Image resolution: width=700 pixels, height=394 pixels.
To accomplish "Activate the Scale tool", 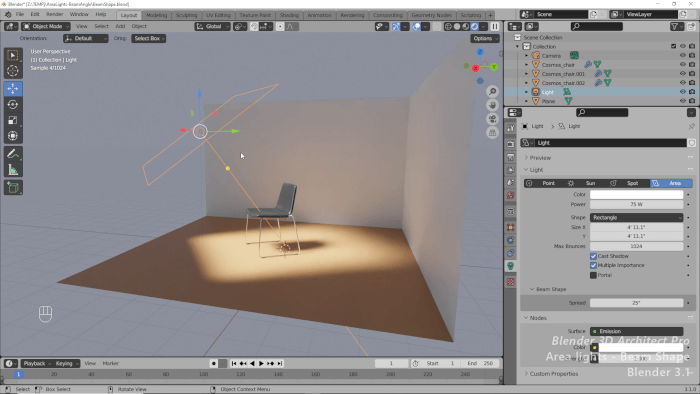I will click(13, 120).
